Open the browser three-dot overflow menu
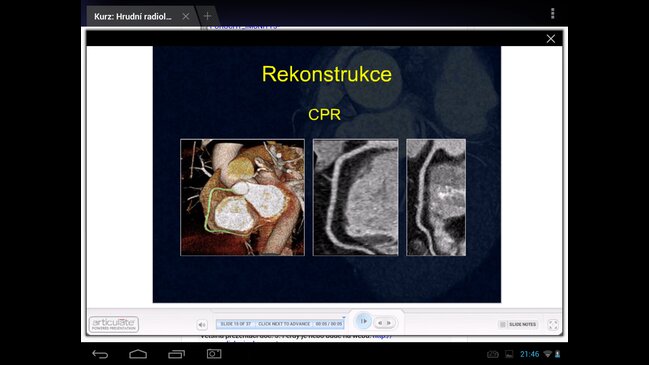The image size is (649, 365). coord(553,14)
